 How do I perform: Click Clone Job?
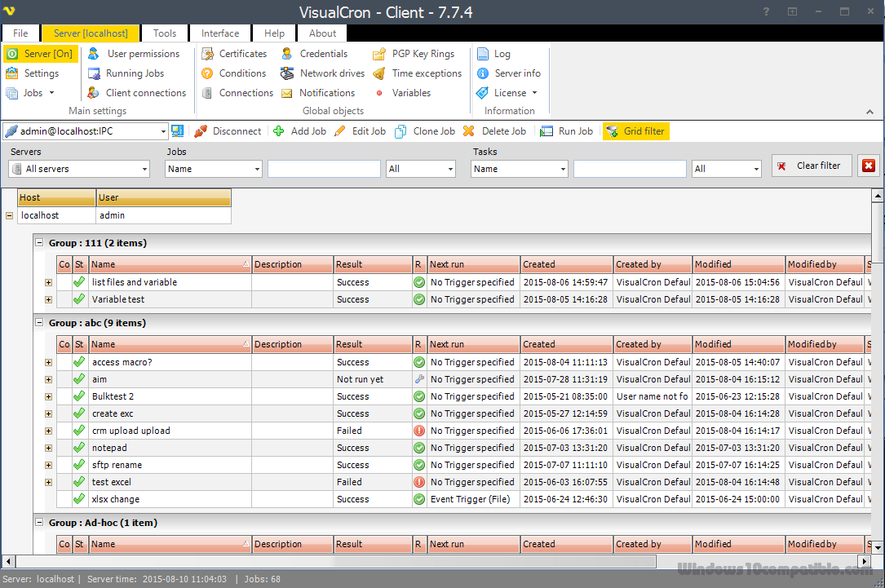click(425, 131)
